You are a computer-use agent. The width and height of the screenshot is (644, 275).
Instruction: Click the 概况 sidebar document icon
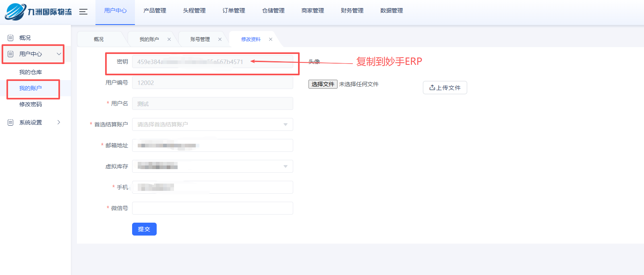(10, 38)
